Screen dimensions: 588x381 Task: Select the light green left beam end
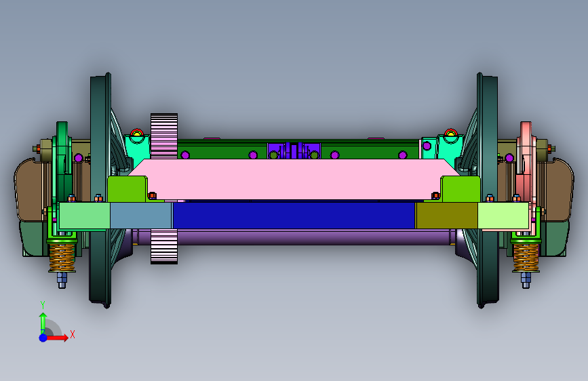85,216
